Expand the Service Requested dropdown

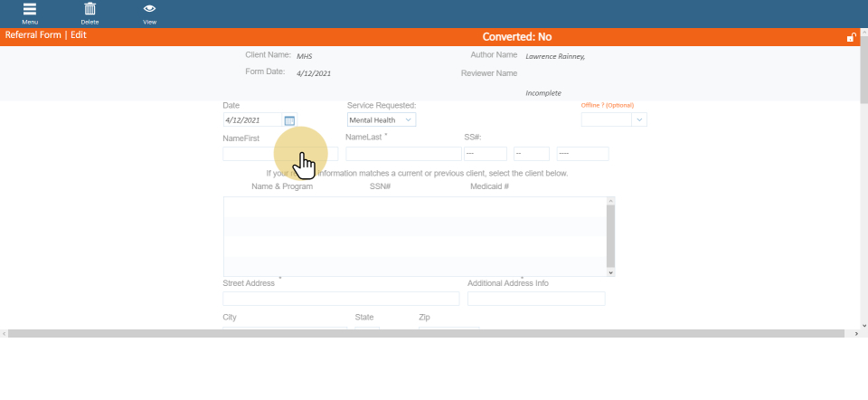pos(409,119)
